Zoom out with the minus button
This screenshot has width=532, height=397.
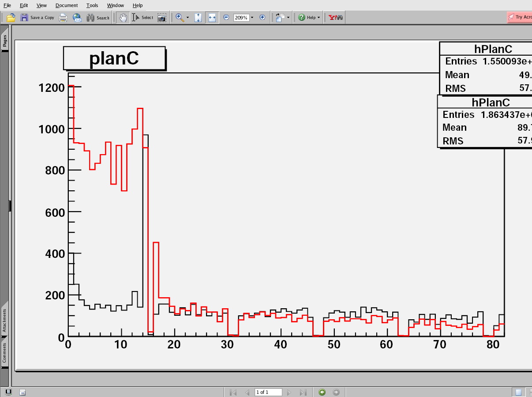tap(226, 18)
